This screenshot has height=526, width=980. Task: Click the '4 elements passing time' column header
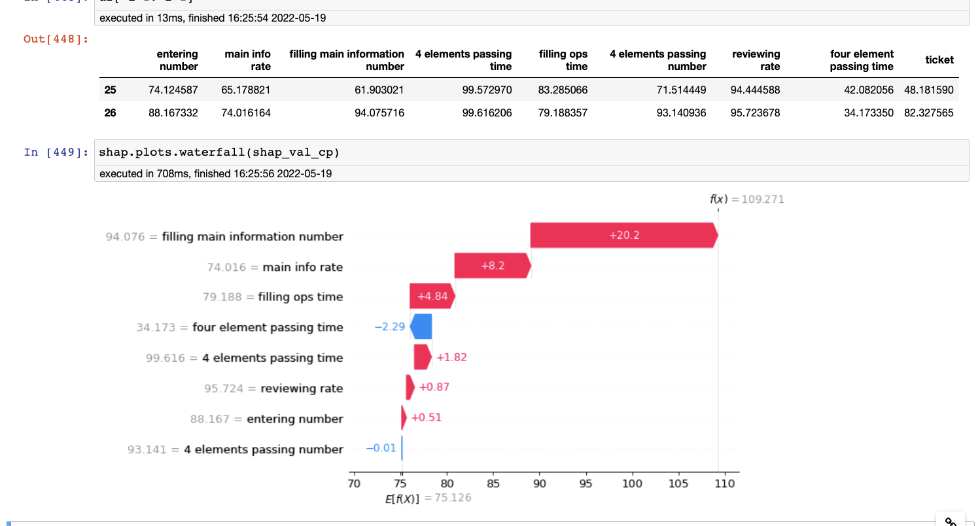463,60
